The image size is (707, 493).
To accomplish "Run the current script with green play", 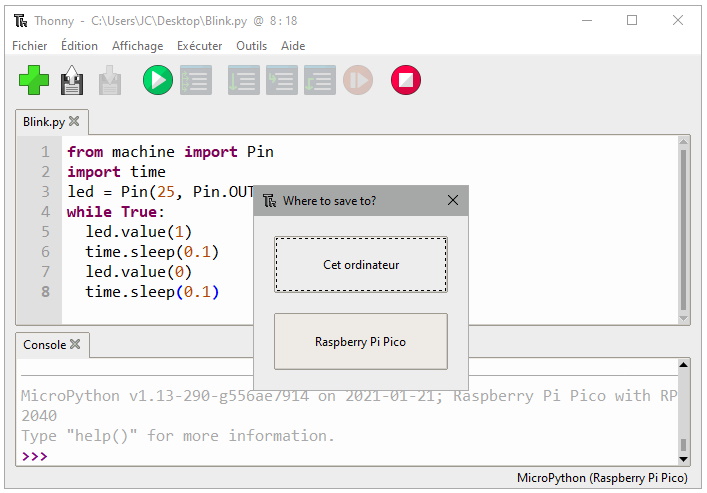I will click(x=158, y=80).
